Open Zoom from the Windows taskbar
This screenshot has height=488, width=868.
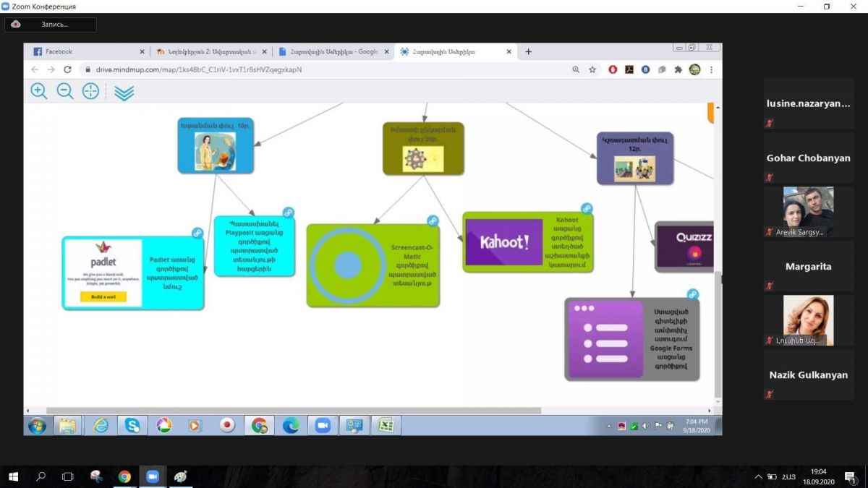pos(152,476)
